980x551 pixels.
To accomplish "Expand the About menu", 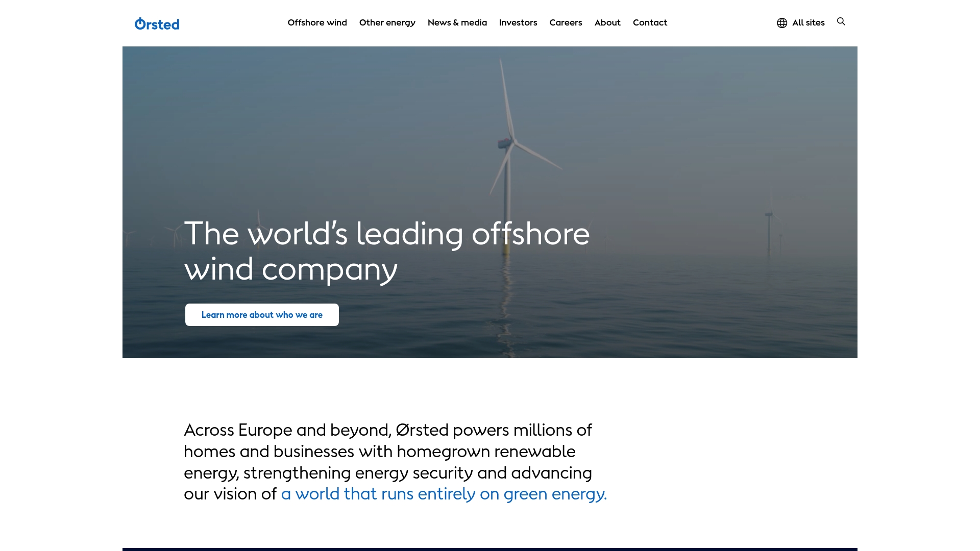I will pyautogui.click(x=607, y=22).
